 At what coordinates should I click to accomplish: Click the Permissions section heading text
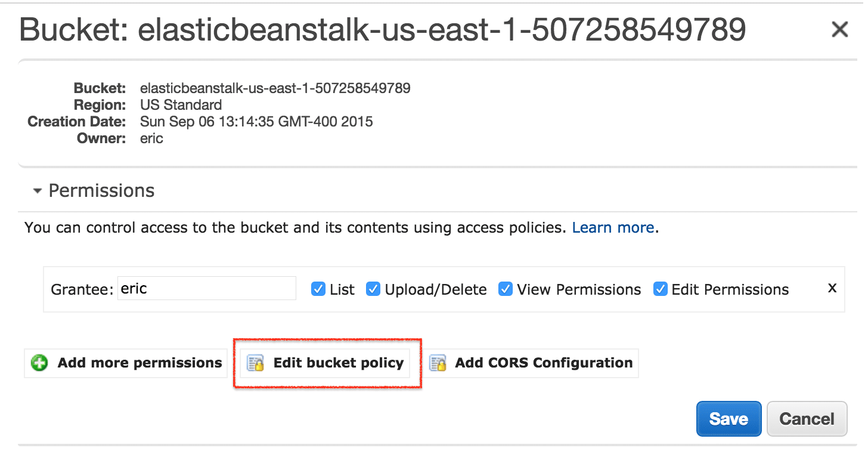[101, 191]
